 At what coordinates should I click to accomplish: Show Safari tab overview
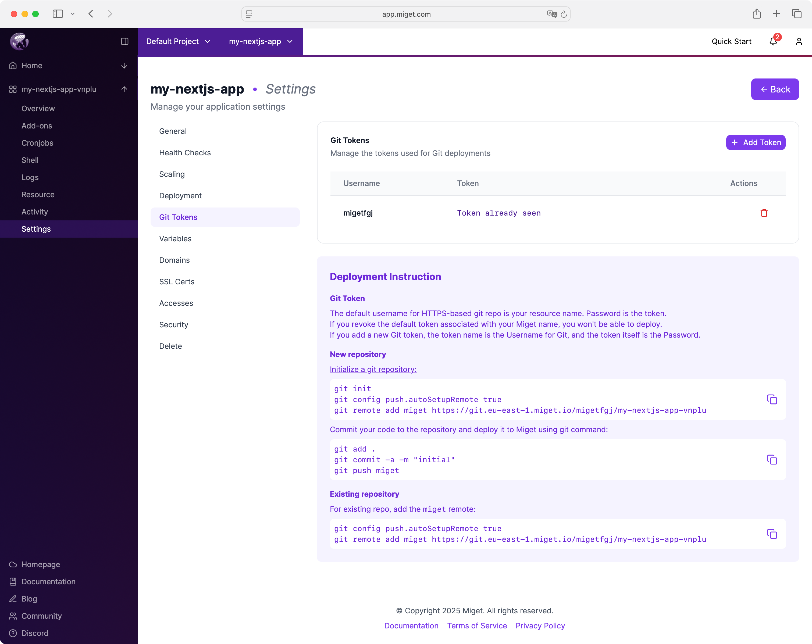(797, 14)
